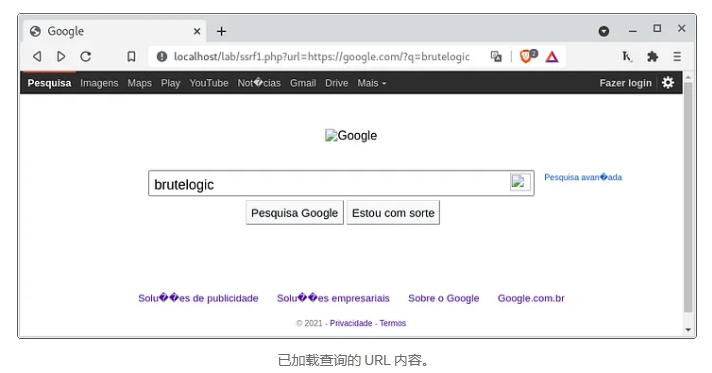Click the Pesquisa Google button
The image size is (712, 373).
click(294, 213)
